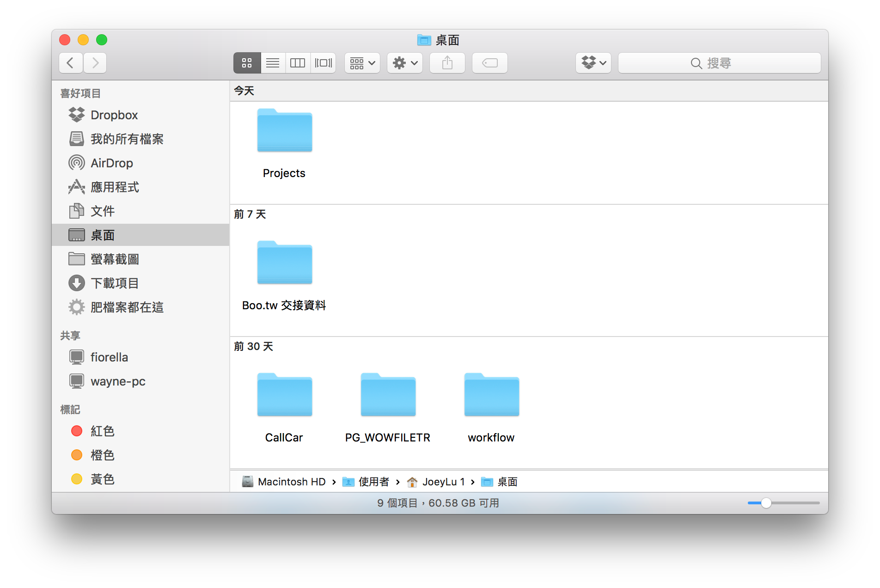Select the 紅色 red tag
The image size is (880, 588).
click(141, 431)
